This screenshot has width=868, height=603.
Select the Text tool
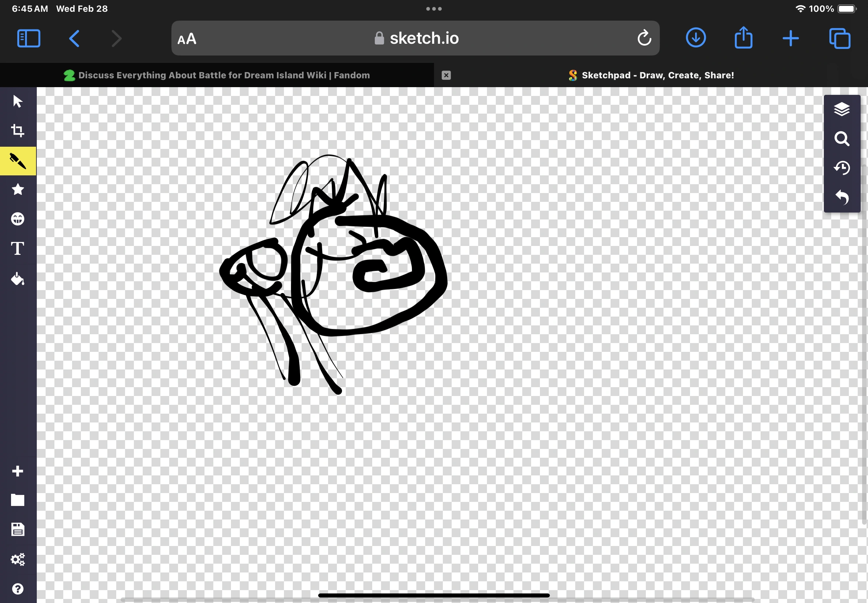[18, 248]
